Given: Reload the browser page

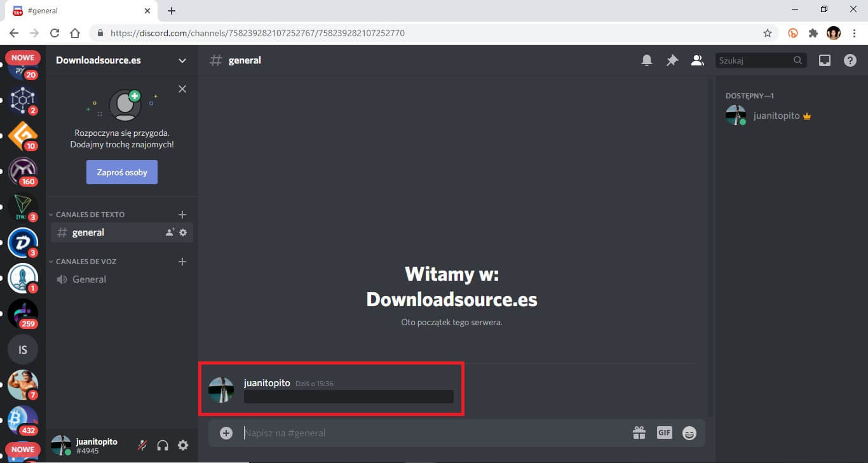Looking at the screenshot, I should (55, 33).
